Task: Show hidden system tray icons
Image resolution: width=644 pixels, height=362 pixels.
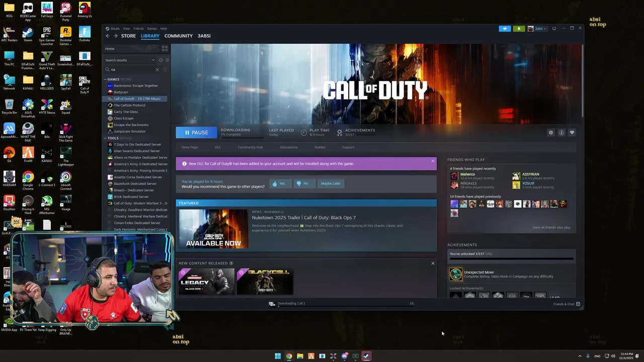Action: point(580,356)
